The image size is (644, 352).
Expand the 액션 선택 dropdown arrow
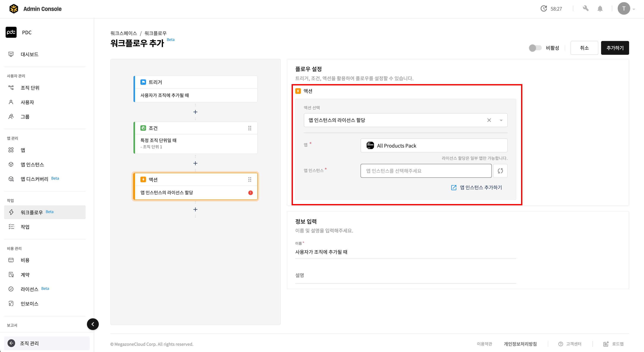click(x=501, y=120)
